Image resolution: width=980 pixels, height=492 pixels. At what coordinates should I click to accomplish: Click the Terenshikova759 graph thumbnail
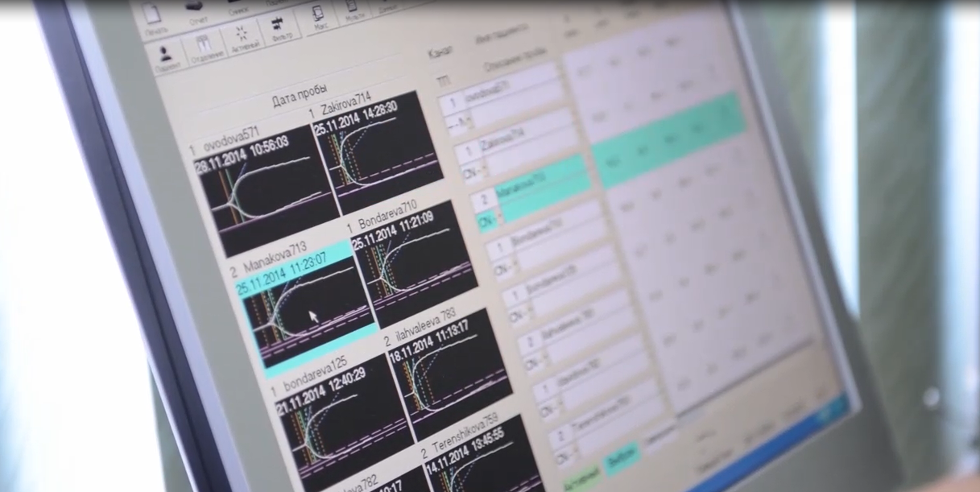point(481,459)
